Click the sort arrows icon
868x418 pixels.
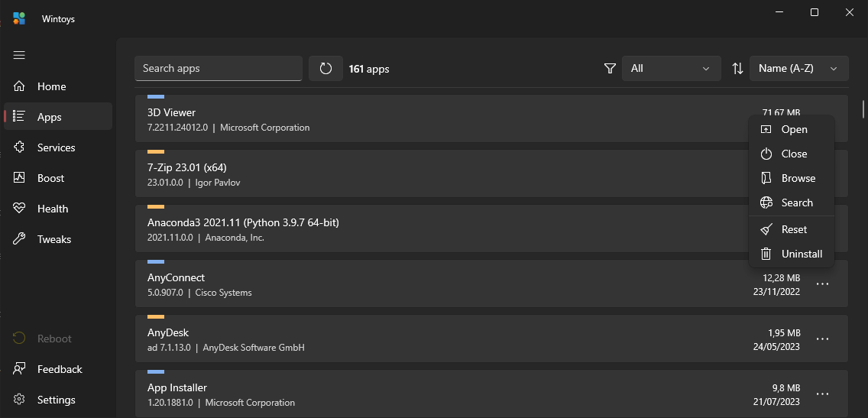click(x=737, y=69)
